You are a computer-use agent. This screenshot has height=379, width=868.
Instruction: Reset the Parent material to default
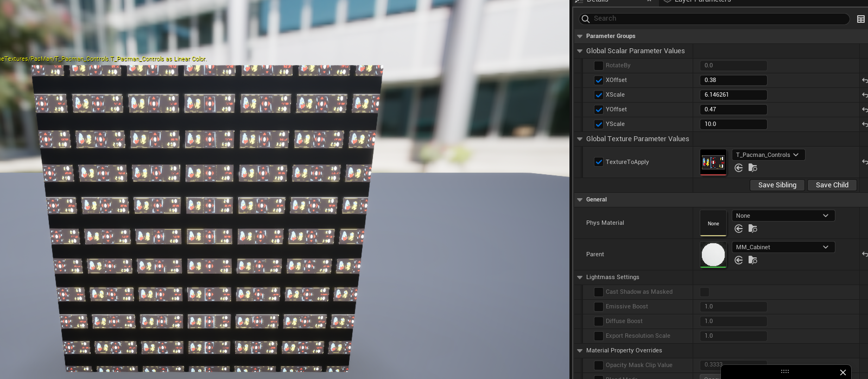(x=865, y=254)
